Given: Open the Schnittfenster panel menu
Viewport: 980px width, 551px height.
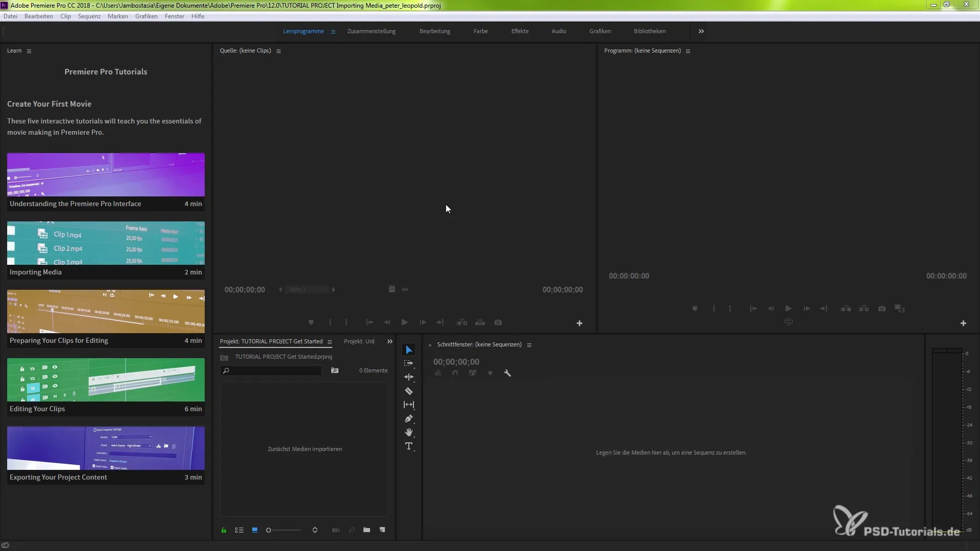Looking at the screenshot, I should click(529, 345).
